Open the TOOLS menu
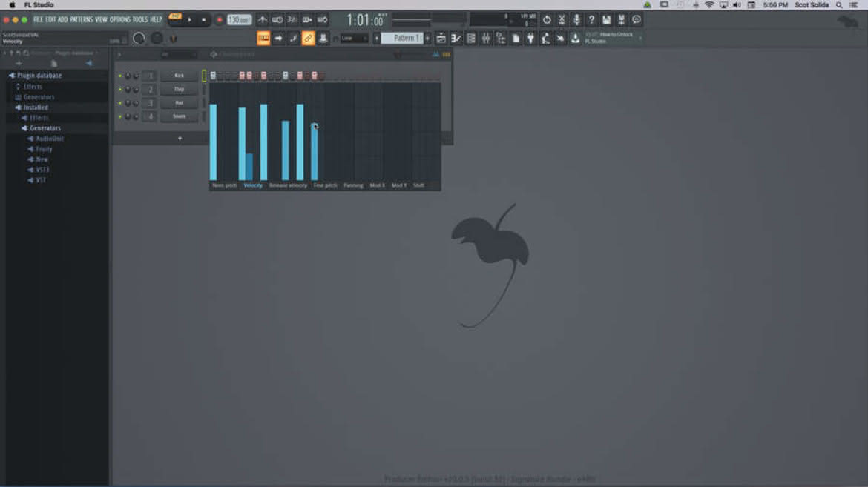 [140, 19]
